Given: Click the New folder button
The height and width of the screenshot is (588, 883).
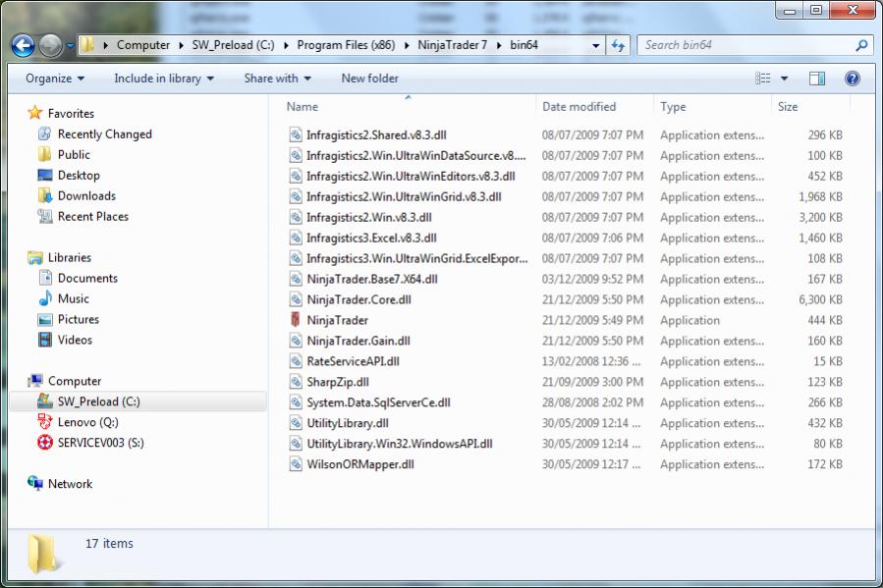Looking at the screenshot, I should (x=369, y=79).
